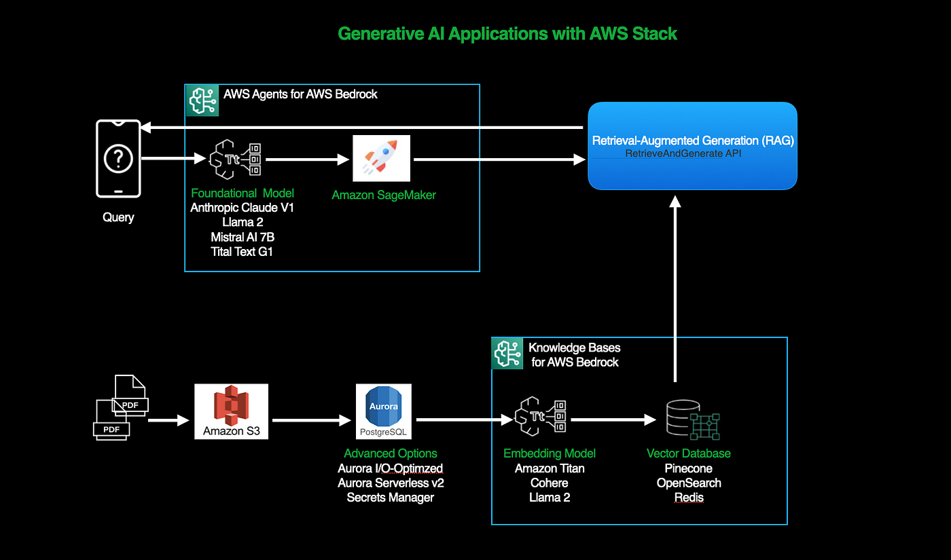The image size is (951, 560).
Task: Click the PDF documents icon
Action: pyautogui.click(x=120, y=408)
